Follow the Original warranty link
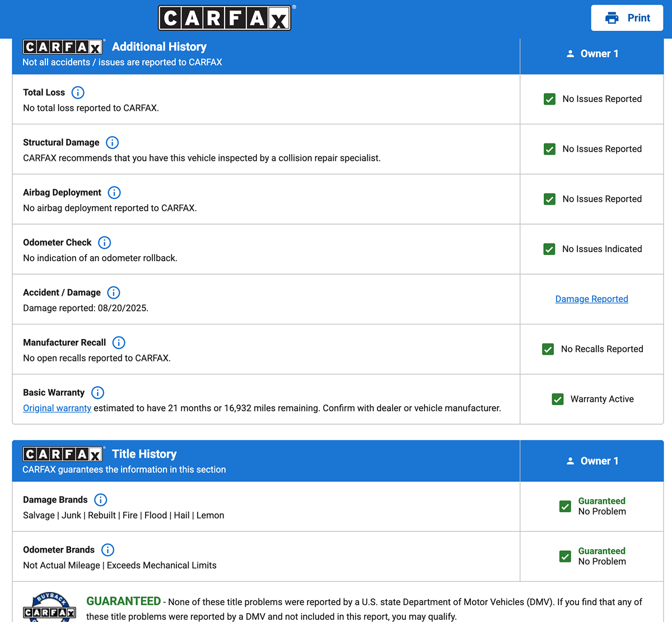 pos(57,408)
